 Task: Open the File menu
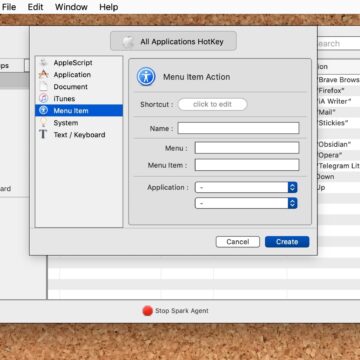(x=9, y=7)
